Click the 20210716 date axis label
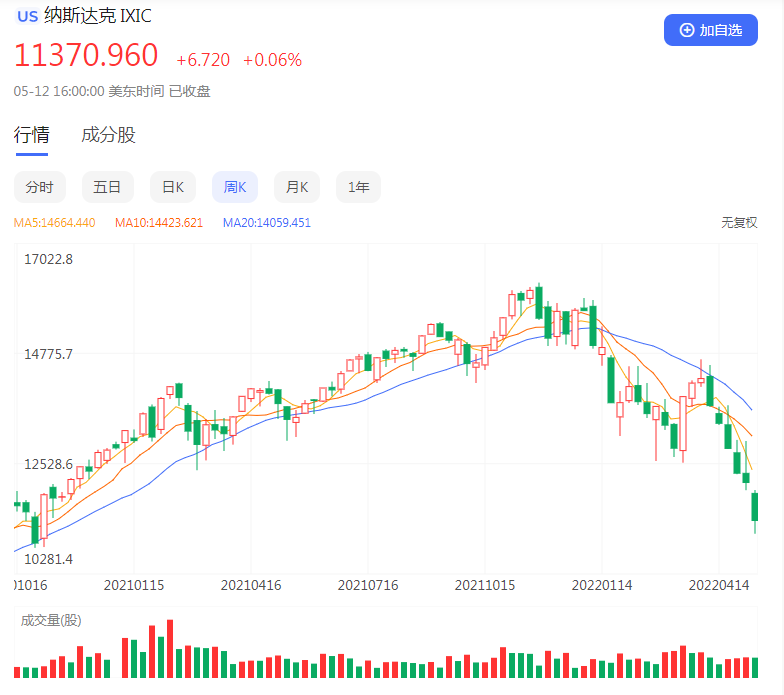784x695 pixels. tap(368, 585)
